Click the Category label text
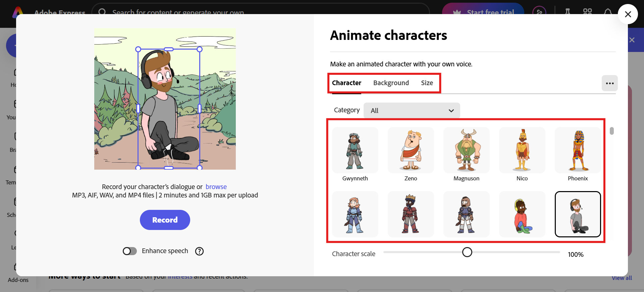Image resolution: width=644 pixels, height=292 pixels. 347,110
